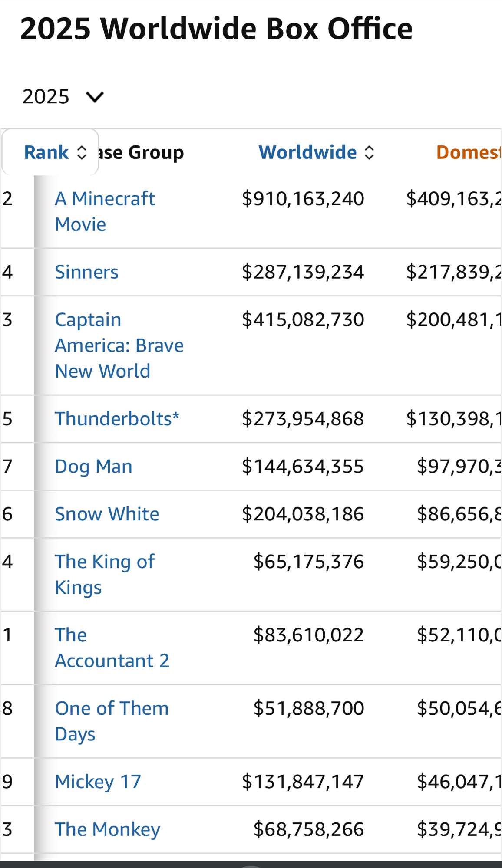This screenshot has height=868, width=502.
Task: Sort by the Domestic column header
Action: point(468,152)
